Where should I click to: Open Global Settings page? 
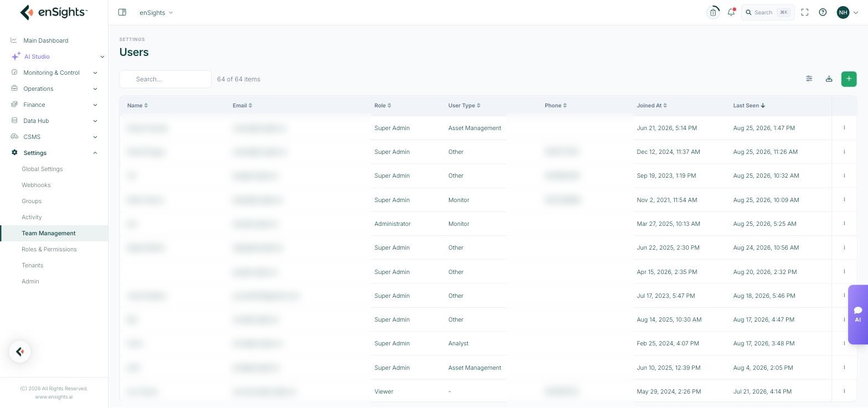42,169
